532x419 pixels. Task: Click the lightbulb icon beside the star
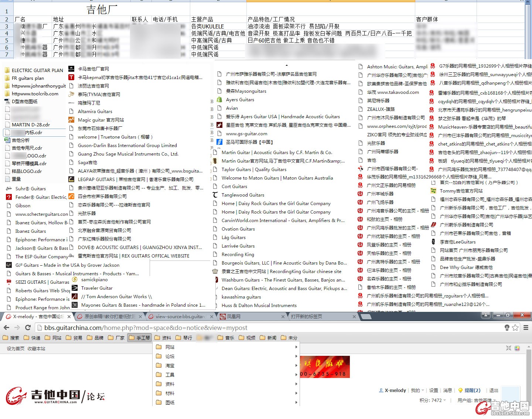coord(507,328)
